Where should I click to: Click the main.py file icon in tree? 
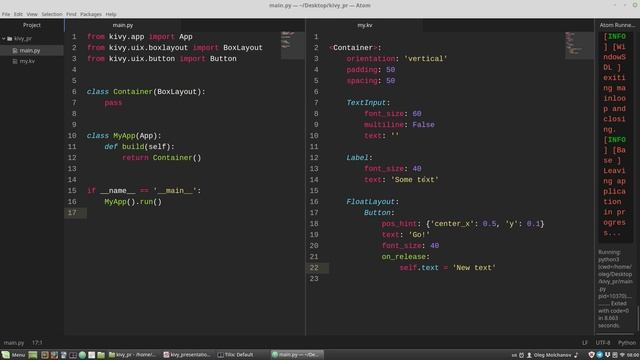(x=15, y=51)
